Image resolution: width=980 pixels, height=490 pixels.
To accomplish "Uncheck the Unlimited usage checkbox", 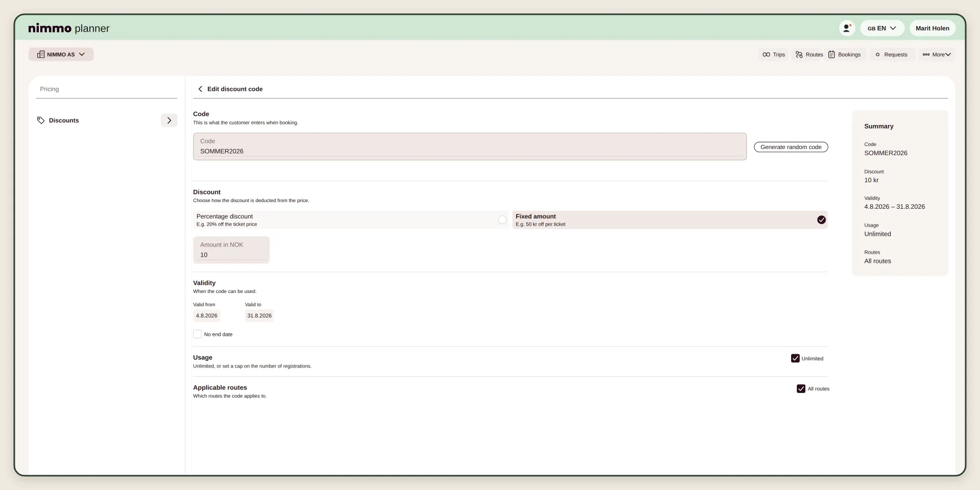I will [x=795, y=358].
